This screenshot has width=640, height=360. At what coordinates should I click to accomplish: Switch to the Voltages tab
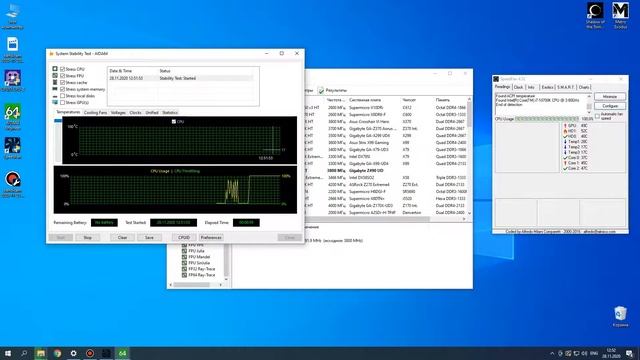(x=118, y=113)
